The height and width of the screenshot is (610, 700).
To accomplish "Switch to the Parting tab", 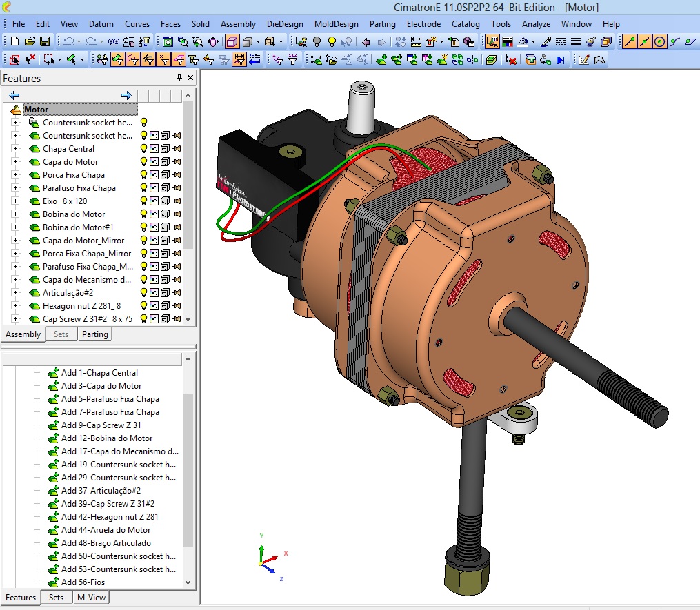I will (x=94, y=334).
